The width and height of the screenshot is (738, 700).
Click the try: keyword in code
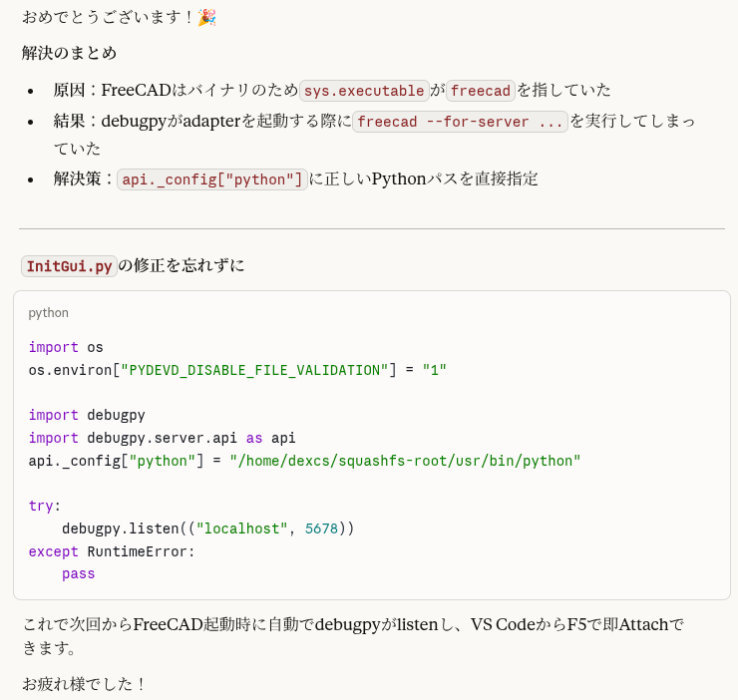click(44, 506)
